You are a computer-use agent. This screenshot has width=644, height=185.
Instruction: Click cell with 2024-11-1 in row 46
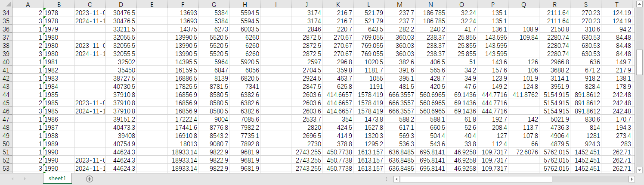pyautogui.click(x=90, y=111)
